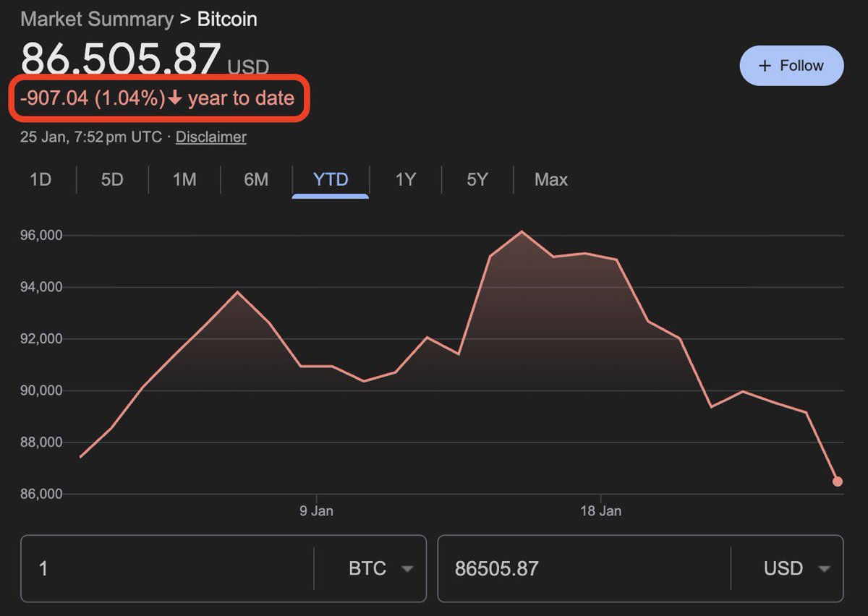The width and height of the screenshot is (868, 616).
Task: Select the 6M chart view
Action: point(256,180)
